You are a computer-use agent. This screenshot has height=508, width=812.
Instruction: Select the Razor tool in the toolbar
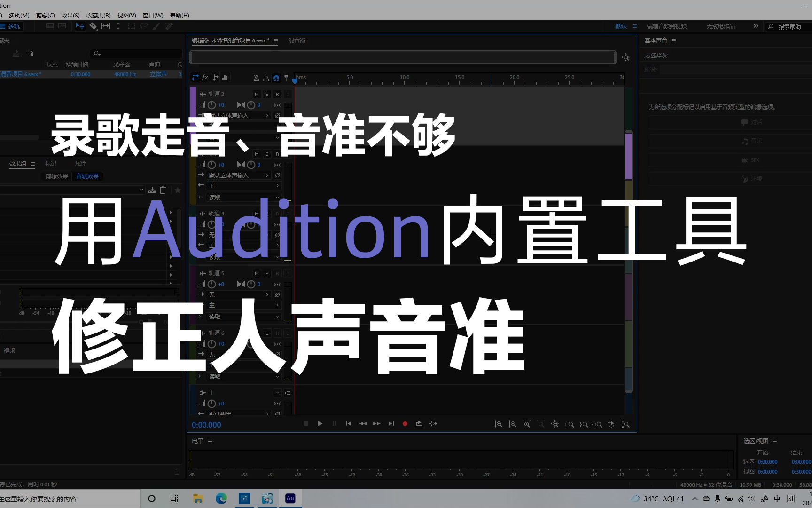94,26
